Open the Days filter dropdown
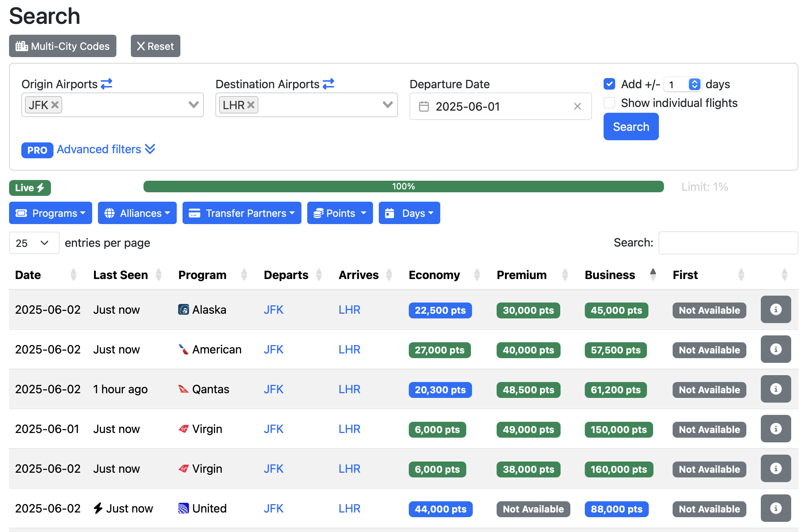This screenshot has width=806, height=532. (410, 213)
